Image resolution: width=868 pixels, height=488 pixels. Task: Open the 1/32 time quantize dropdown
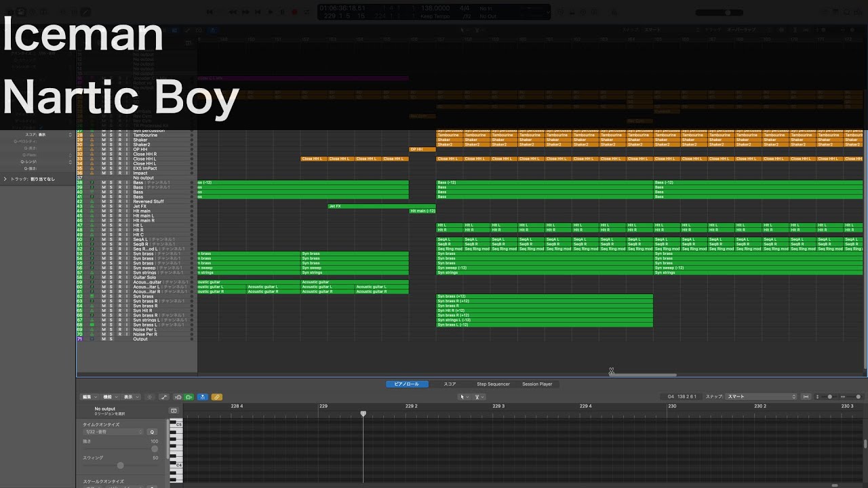tap(114, 432)
